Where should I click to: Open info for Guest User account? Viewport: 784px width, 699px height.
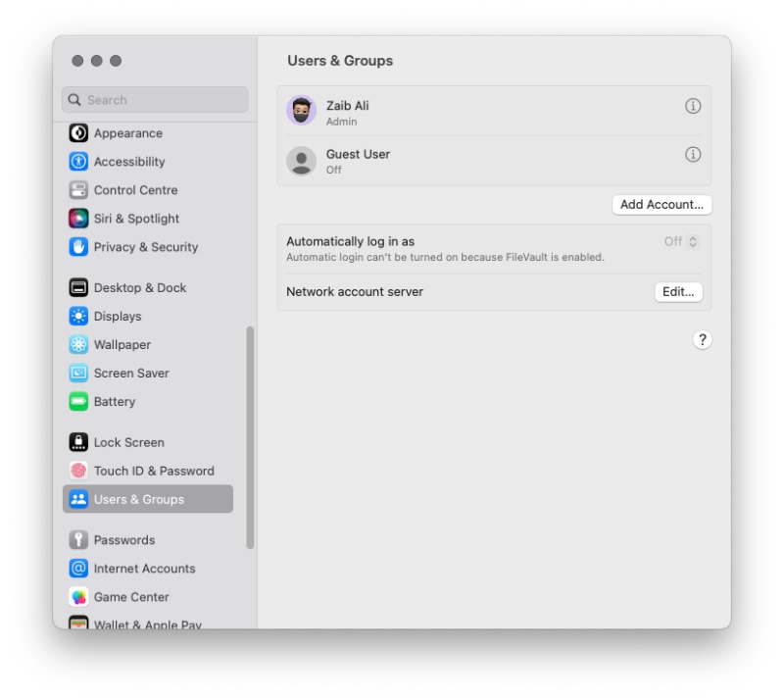(x=693, y=155)
